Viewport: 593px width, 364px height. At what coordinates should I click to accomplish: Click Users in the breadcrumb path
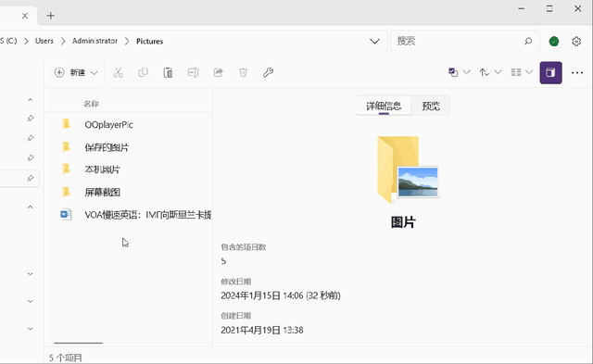(44, 41)
